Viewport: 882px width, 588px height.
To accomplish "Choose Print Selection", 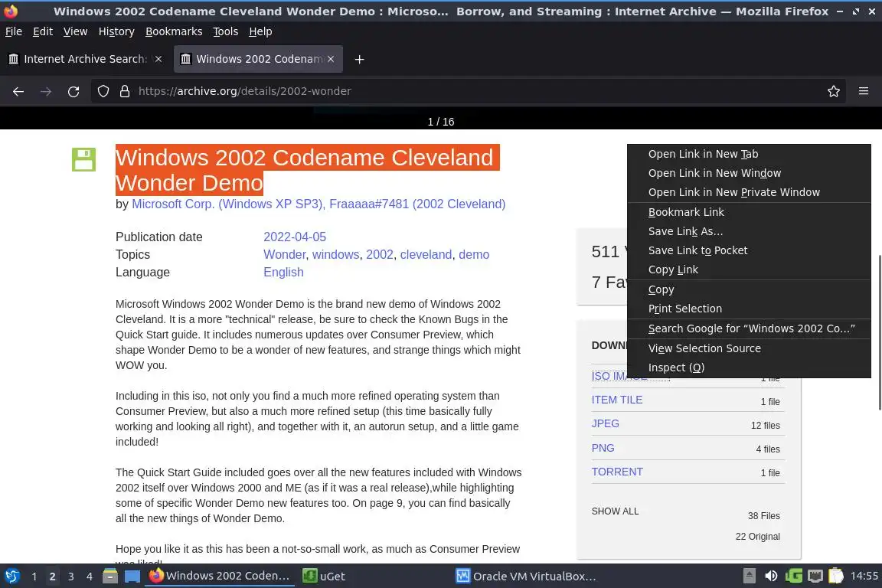I will 749,309.
